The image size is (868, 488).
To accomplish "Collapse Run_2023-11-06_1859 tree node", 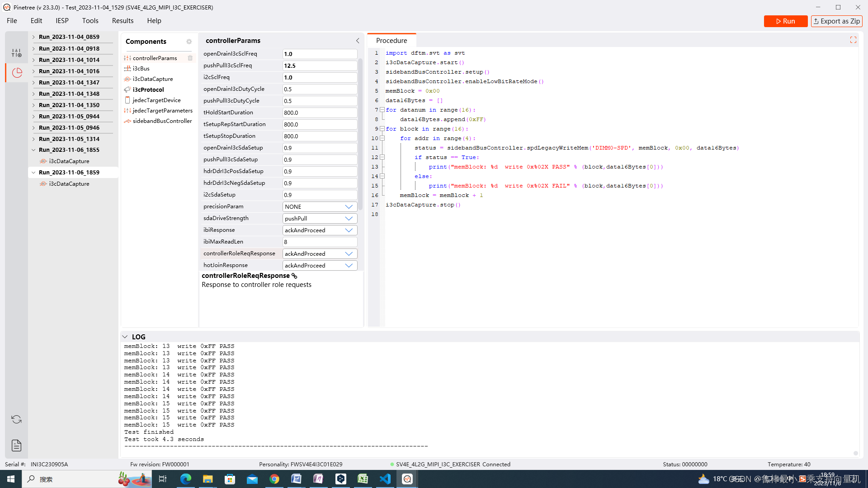I will [x=33, y=173].
